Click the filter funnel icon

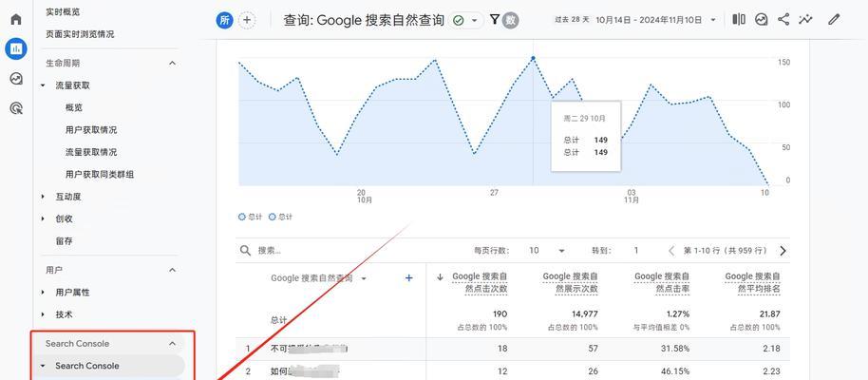tap(495, 20)
